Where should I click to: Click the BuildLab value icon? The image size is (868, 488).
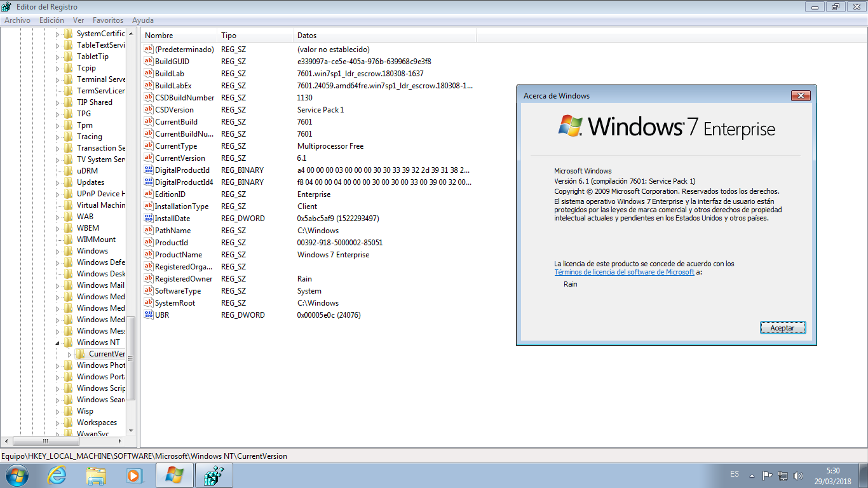[149, 74]
